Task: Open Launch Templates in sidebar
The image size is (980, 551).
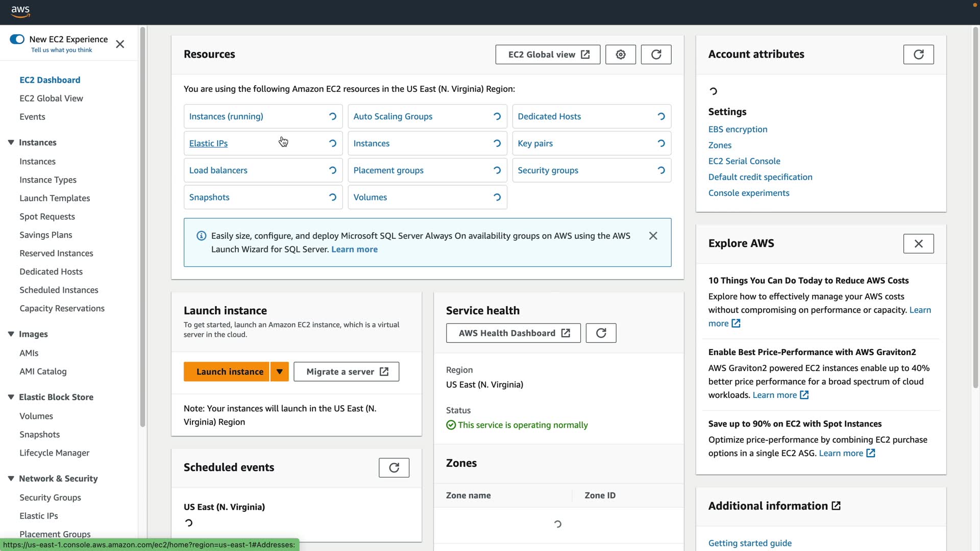Action: click(55, 198)
